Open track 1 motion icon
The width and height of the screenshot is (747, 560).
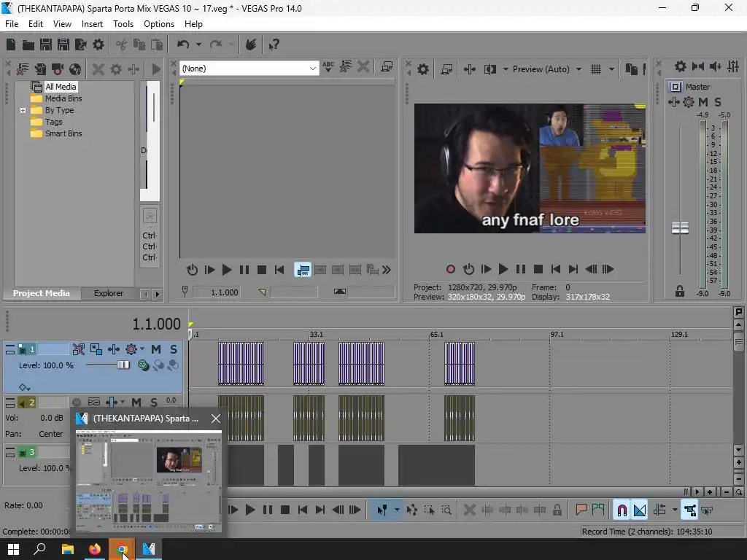(x=96, y=349)
